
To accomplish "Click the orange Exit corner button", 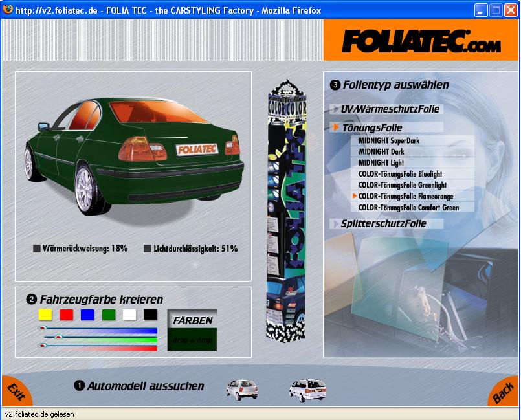I will click(14, 392).
